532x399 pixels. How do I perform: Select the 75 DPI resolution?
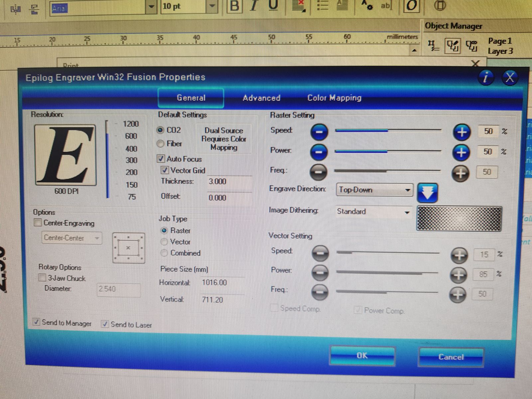point(132,197)
